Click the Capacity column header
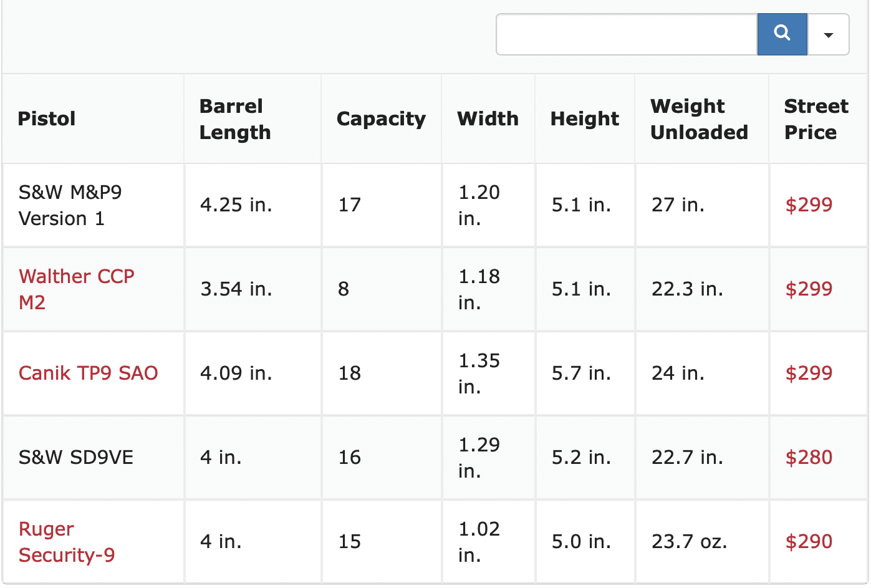 pyautogui.click(x=381, y=118)
